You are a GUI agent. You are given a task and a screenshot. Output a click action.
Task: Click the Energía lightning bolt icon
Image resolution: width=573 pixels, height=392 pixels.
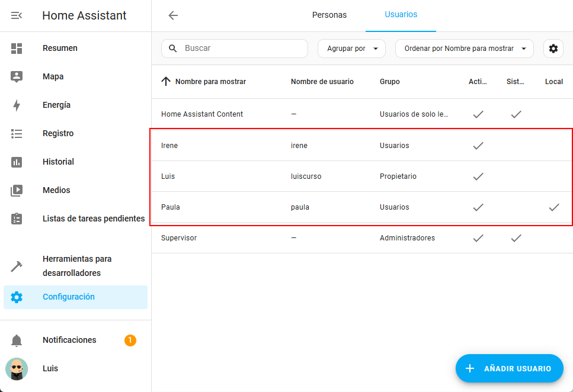(x=17, y=105)
